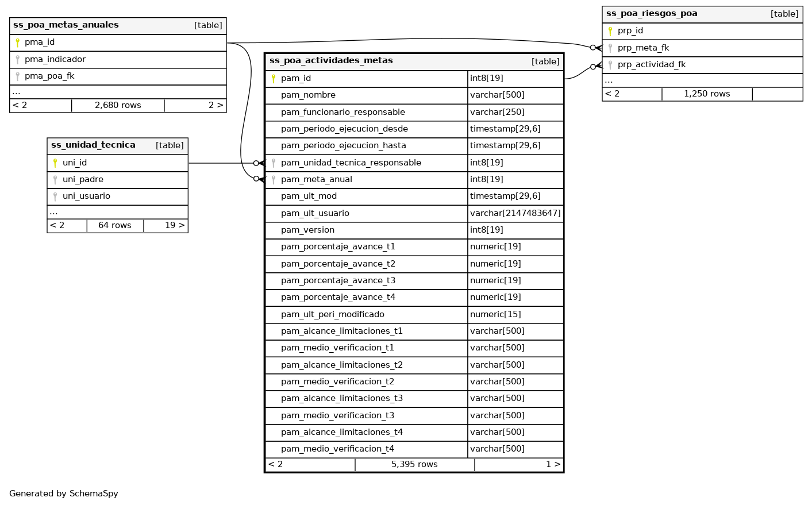Viewport: 812px width, 505px height.
Task: Select the ss_poa_actividades_metas table header
Action: point(331,61)
